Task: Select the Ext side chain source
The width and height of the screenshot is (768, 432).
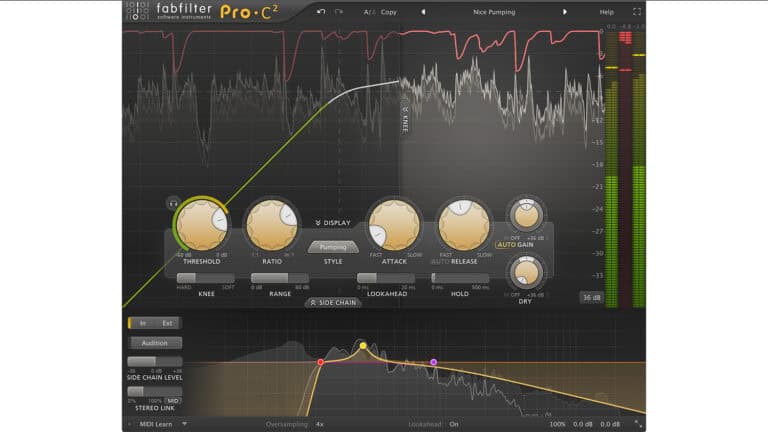Action: [x=168, y=323]
